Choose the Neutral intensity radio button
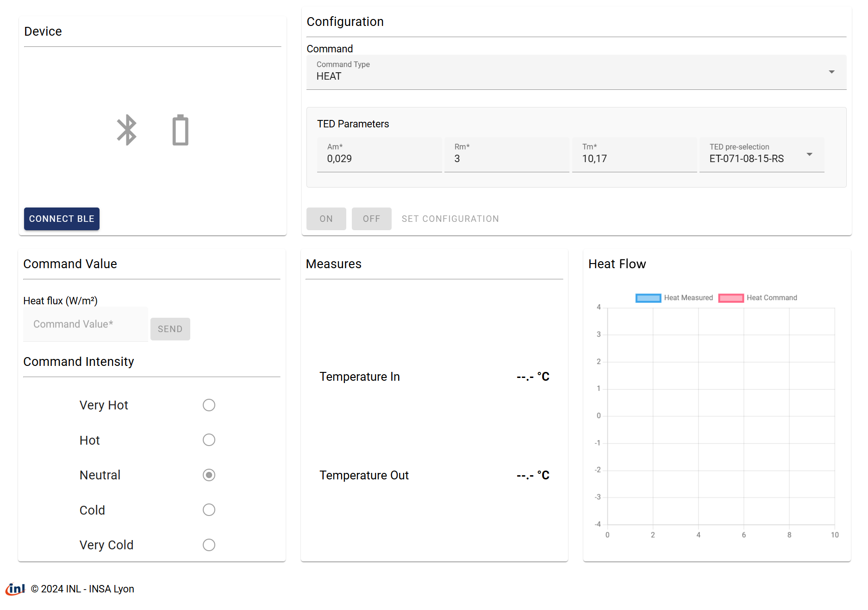This screenshot has height=610, width=868. pyautogui.click(x=209, y=475)
